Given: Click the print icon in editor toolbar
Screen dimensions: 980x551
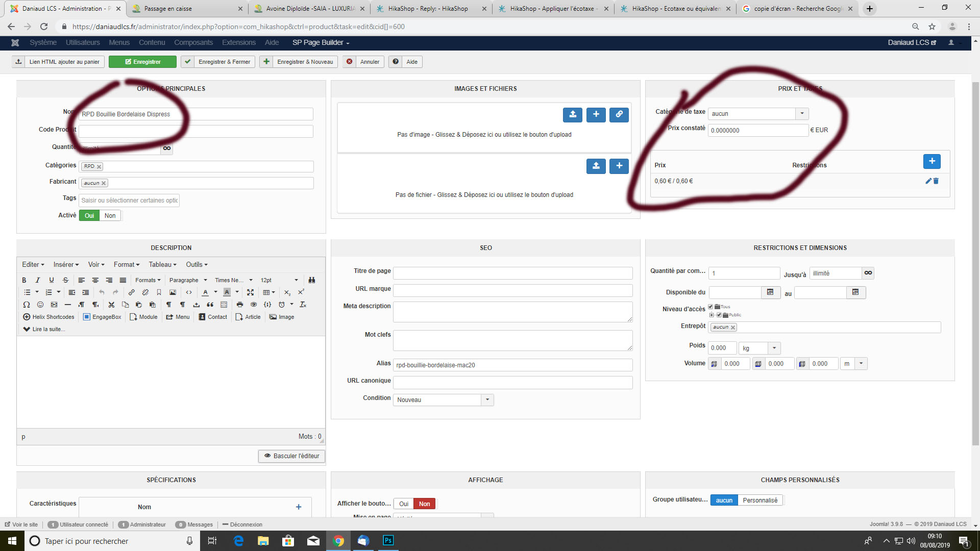Looking at the screenshot, I should pyautogui.click(x=240, y=305).
